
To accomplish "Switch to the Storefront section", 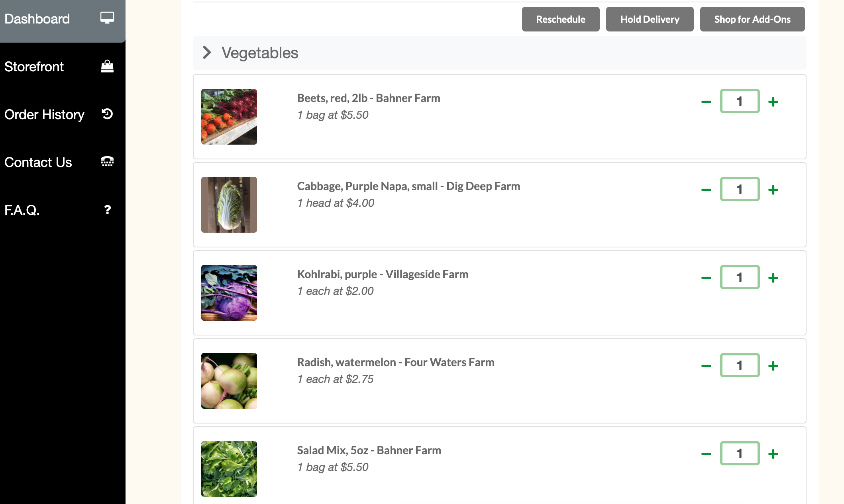I will 34,66.
